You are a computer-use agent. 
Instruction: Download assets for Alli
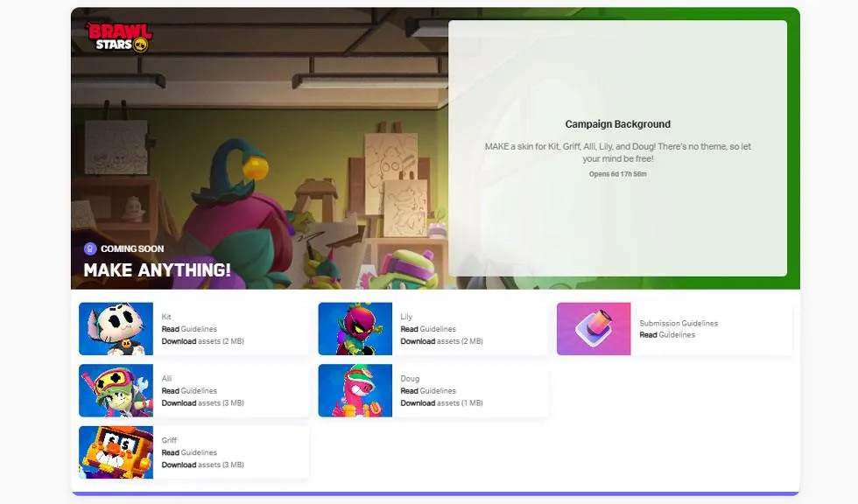202,403
